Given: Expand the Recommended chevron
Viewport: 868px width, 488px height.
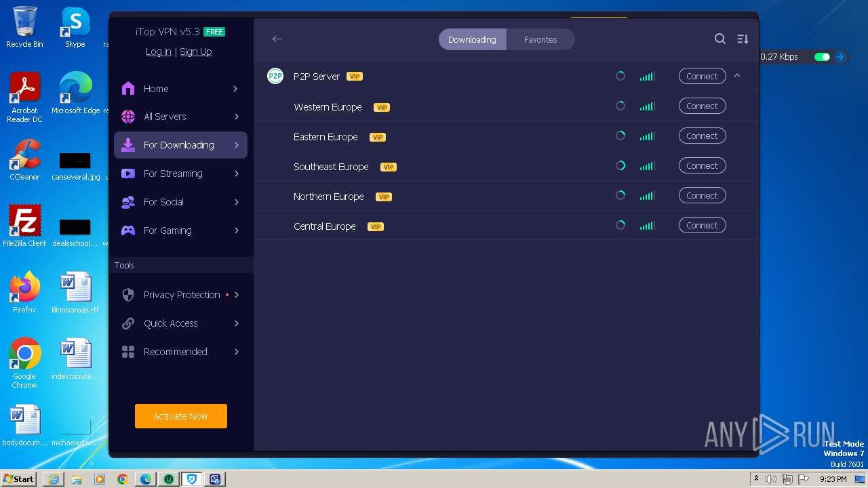Looking at the screenshot, I should coord(237,352).
